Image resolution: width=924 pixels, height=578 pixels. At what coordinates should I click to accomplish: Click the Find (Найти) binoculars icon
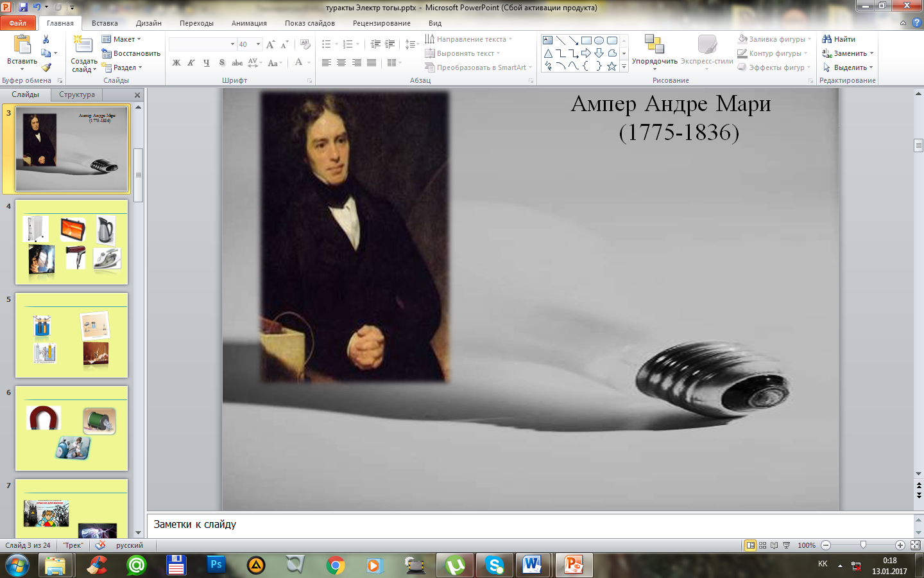click(x=827, y=39)
